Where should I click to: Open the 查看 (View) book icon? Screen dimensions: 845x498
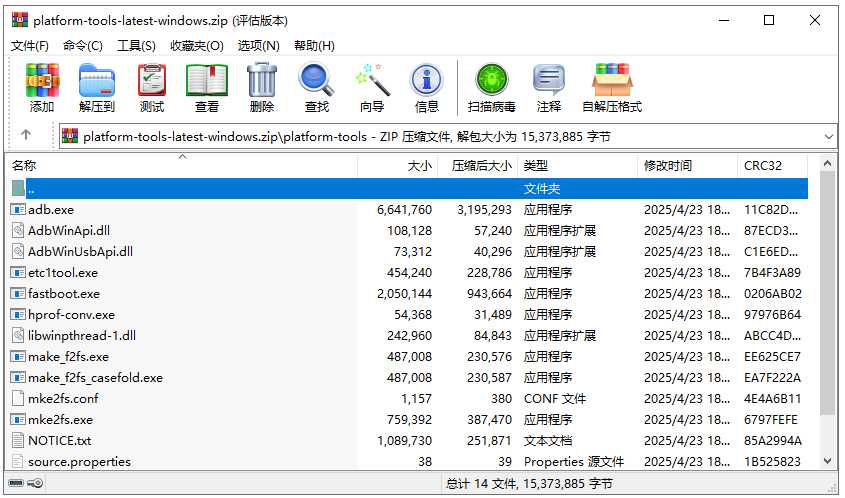coord(207,87)
